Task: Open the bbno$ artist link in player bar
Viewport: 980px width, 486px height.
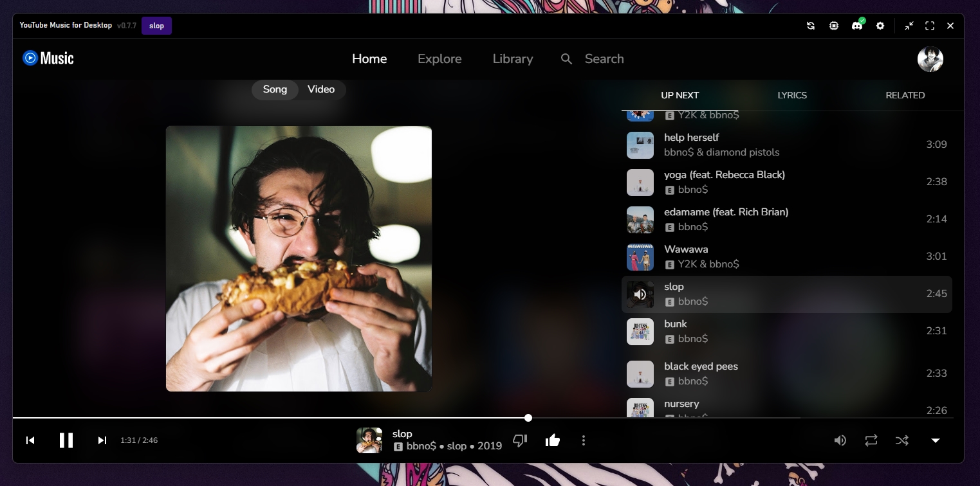Action: (421, 446)
